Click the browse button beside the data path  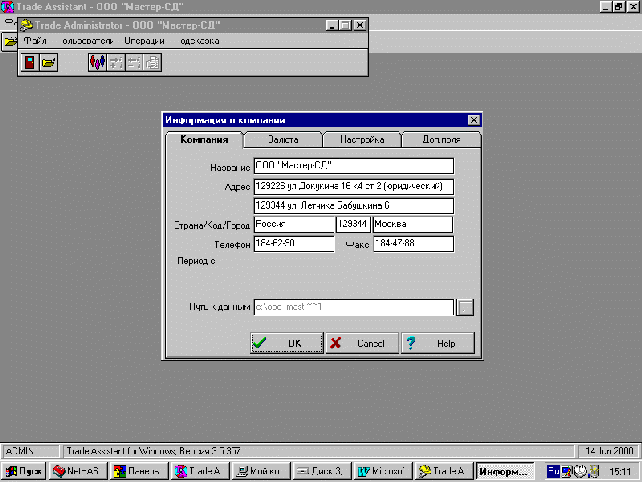[465, 307]
